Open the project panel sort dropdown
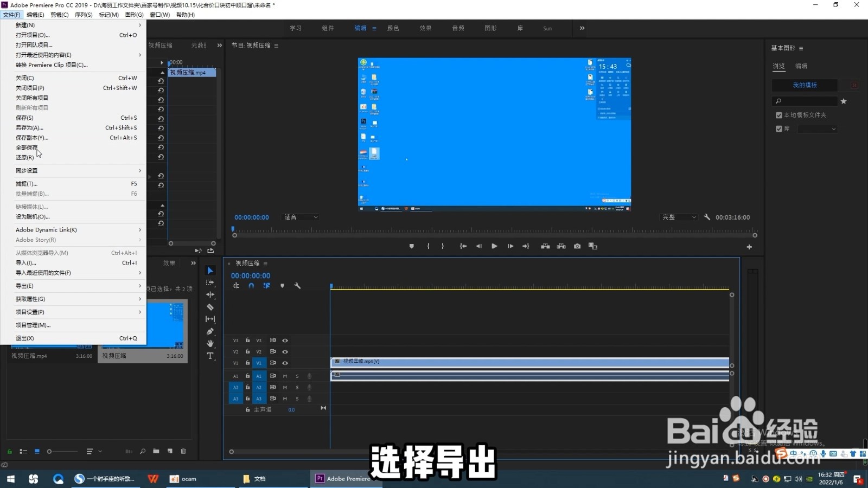This screenshot has height=488, width=868. click(x=94, y=451)
